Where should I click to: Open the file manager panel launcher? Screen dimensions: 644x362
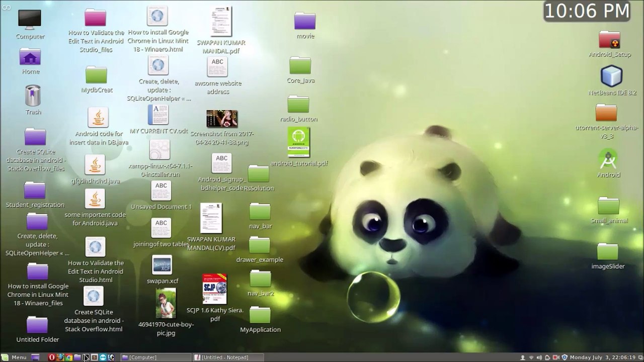click(77, 357)
